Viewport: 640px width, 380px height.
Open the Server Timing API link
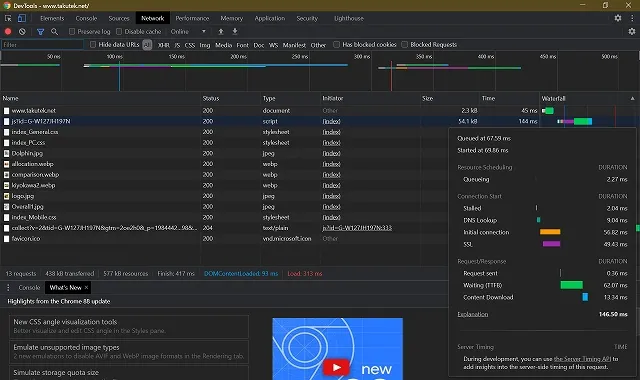(x=582, y=359)
